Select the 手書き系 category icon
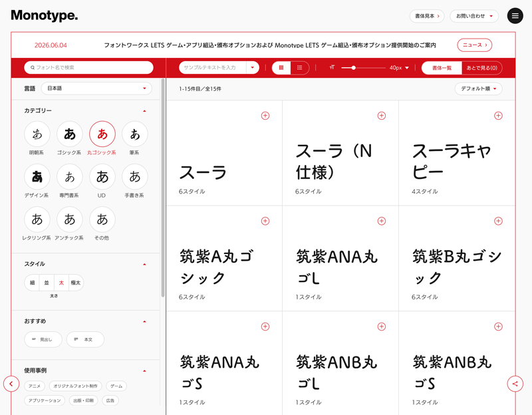This screenshot has width=532, height=415. click(x=135, y=177)
